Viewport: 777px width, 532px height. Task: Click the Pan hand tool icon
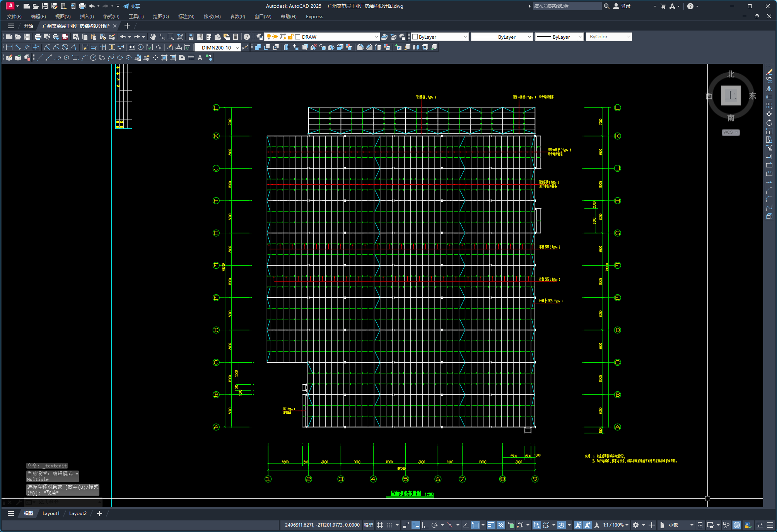(153, 37)
